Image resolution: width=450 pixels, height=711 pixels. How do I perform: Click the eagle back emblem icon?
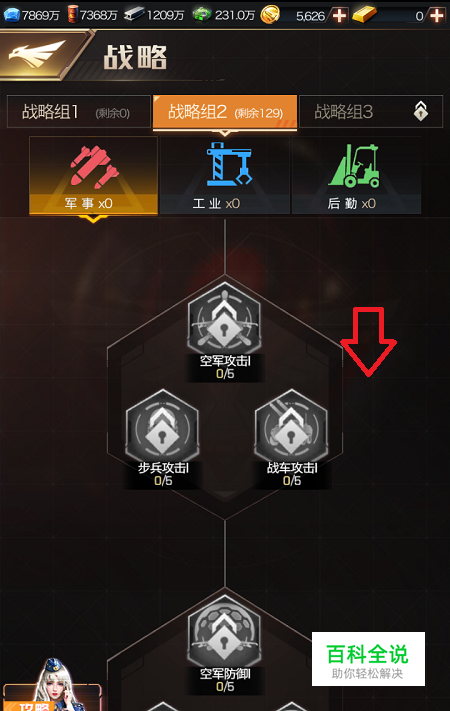(36, 54)
